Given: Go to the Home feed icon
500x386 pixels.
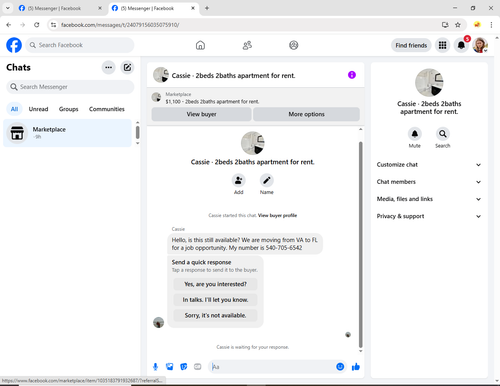Looking at the screenshot, I should click(x=200, y=45).
